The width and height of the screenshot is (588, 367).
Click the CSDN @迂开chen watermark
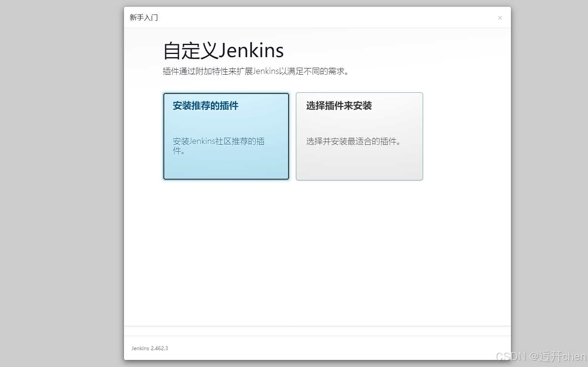click(536, 357)
